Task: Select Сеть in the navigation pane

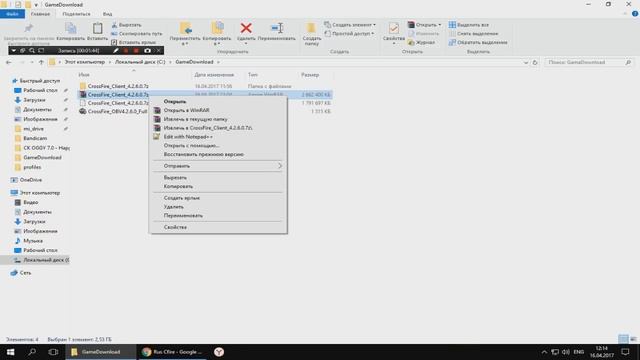Action: [x=25, y=273]
